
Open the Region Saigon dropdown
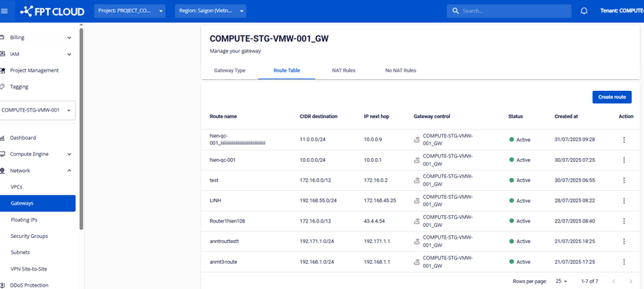click(210, 11)
